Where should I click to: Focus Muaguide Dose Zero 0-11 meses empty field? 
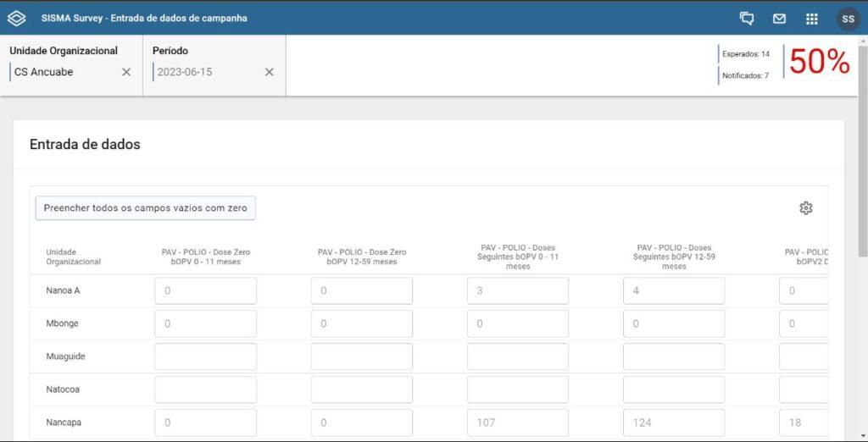tap(205, 356)
